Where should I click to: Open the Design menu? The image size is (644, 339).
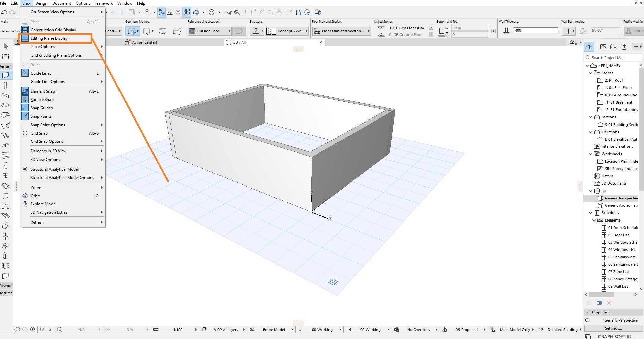pyautogui.click(x=41, y=3)
